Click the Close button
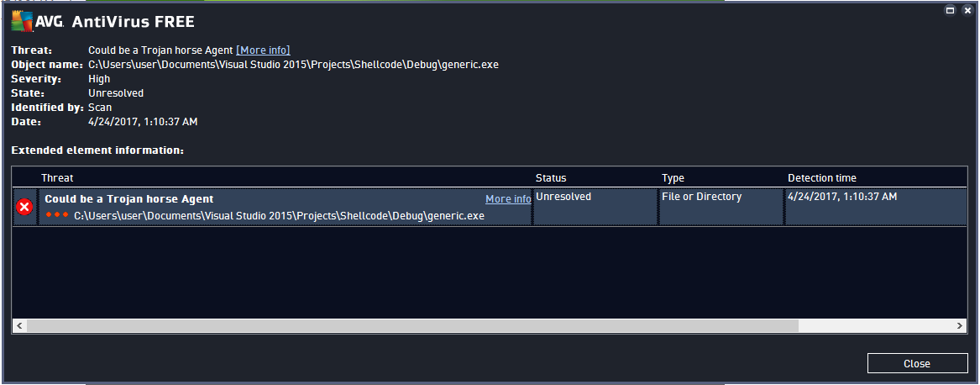 [917, 364]
